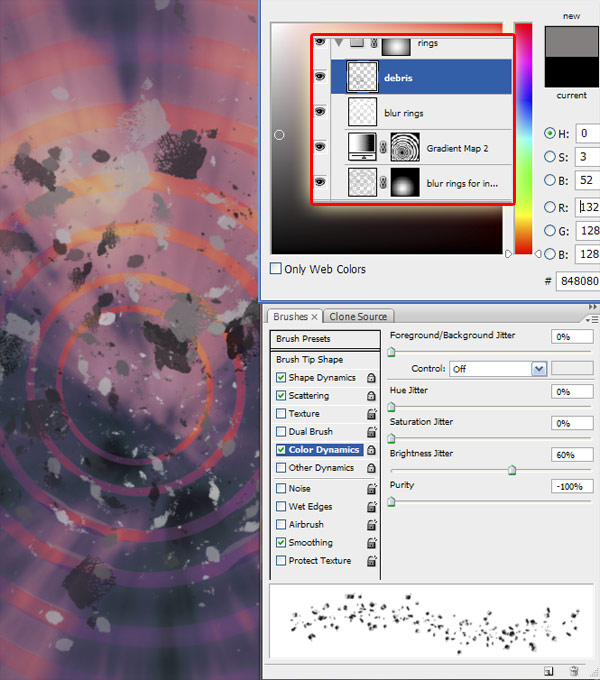Lock the Scattering brush setting

[371, 396]
